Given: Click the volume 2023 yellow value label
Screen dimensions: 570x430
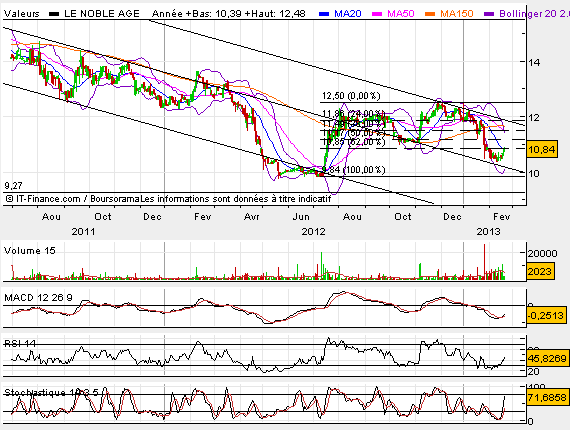Looking at the screenshot, I should pos(540,272).
